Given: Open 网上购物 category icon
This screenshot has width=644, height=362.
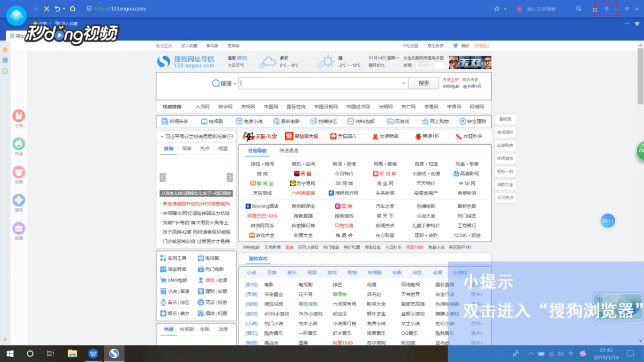Looking at the screenshot, I should click(436, 122).
